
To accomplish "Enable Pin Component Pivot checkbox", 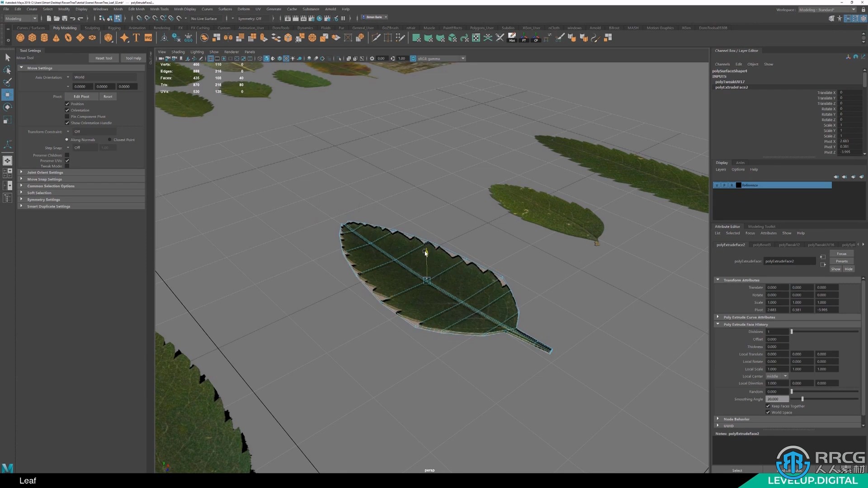I will pyautogui.click(x=67, y=117).
